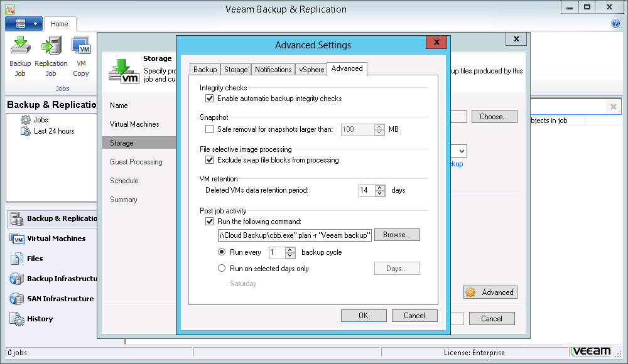Click the snapshot size 100 field
Viewport: 628px width, 364px height.
pyautogui.click(x=358, y=129)
